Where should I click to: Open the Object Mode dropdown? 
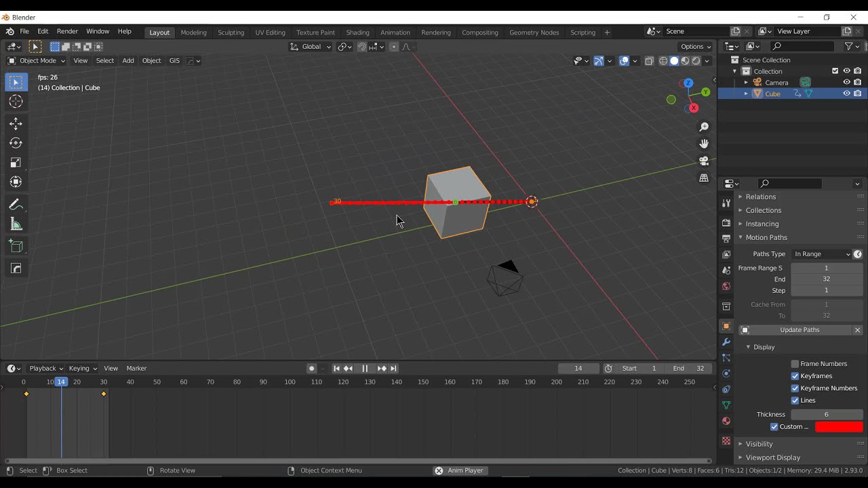pyautogui.click(x=36, y=60)
